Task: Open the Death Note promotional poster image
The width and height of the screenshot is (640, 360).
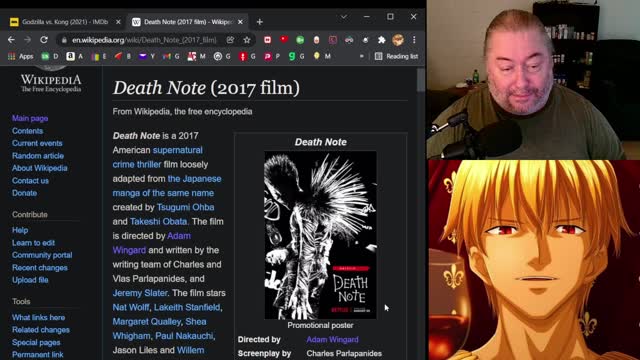Action: [x=320, y=235]
